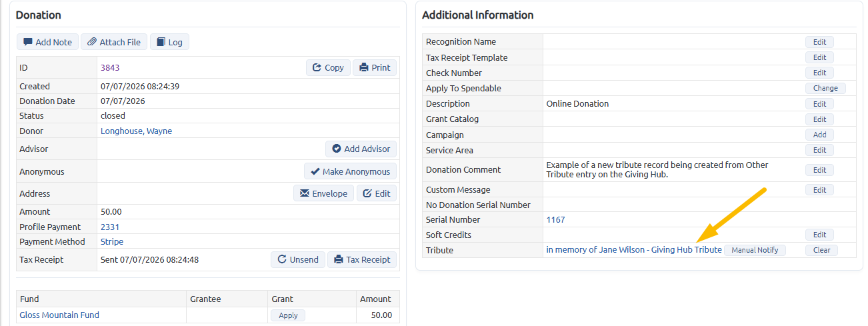
Task: Open the Tax Receipt print button
Action: click(x=362, y=259)
